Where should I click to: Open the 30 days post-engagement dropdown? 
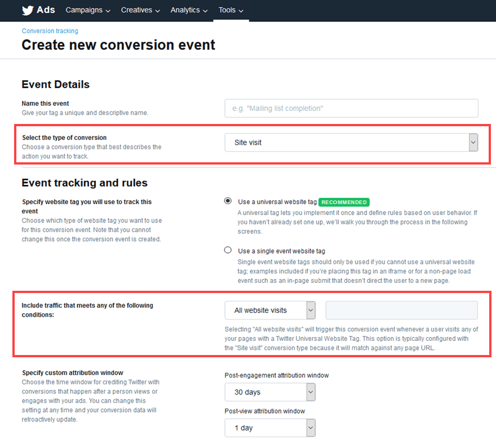pos(265,392)
